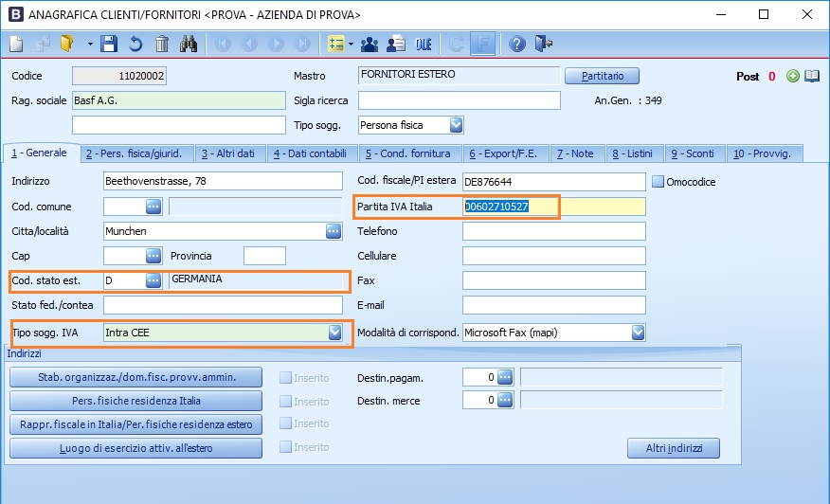Image resolution: width=830 pixels, height=504 pixels.
Task: Click the group of people icon
Action: 370,44
